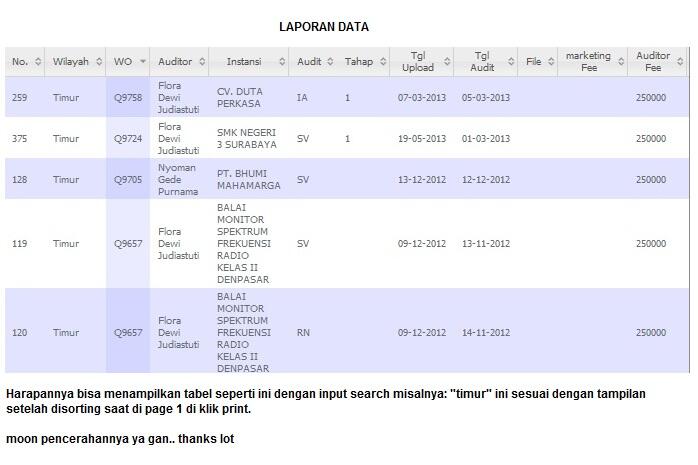The width and height of the screenshot is (698, 465).
Task: Click audit date 14-11-2012
Action: click(x=486, y=332)
